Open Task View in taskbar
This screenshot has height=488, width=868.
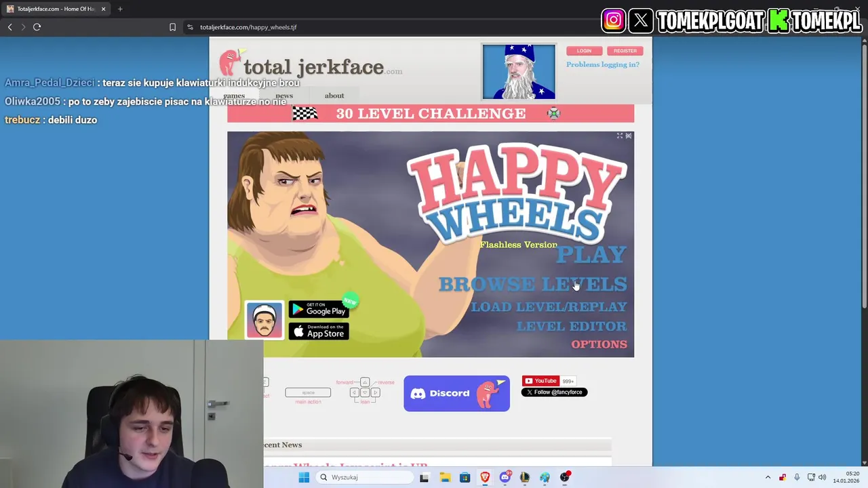tap(424, 477)
